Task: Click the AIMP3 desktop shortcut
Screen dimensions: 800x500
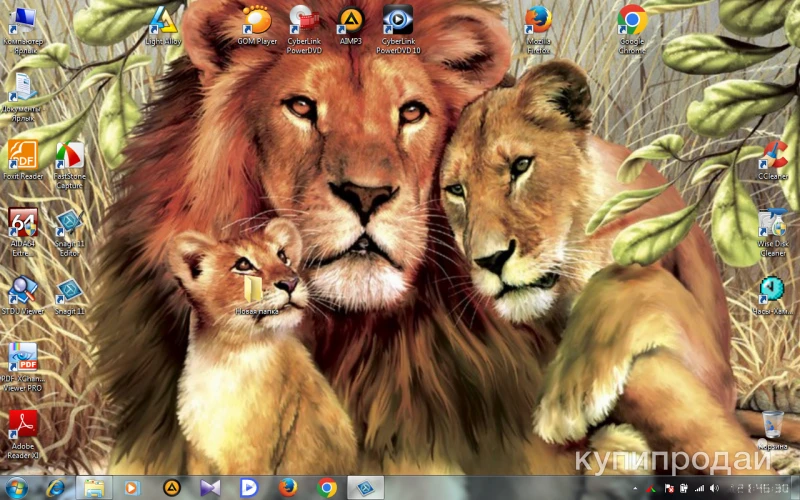Action: tap(350, 20)
